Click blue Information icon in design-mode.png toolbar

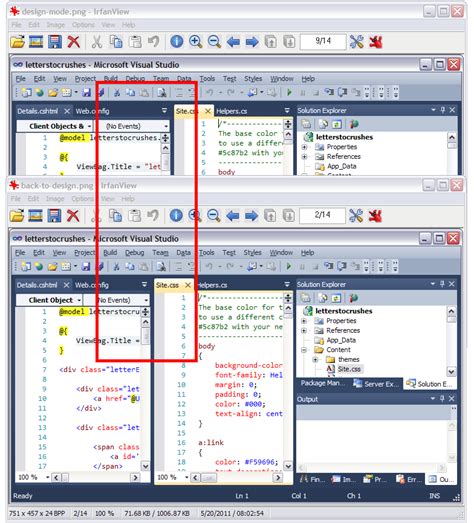176,42
